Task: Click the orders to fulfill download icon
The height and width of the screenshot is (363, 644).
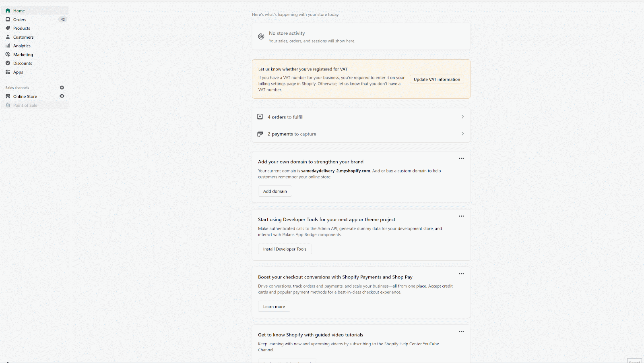Action: coord(260,117)
